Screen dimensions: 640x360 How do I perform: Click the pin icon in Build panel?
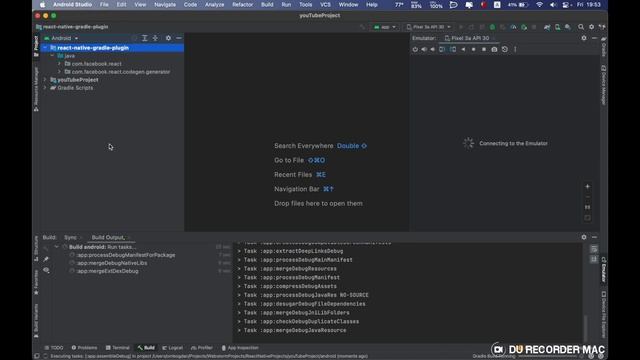46,259
